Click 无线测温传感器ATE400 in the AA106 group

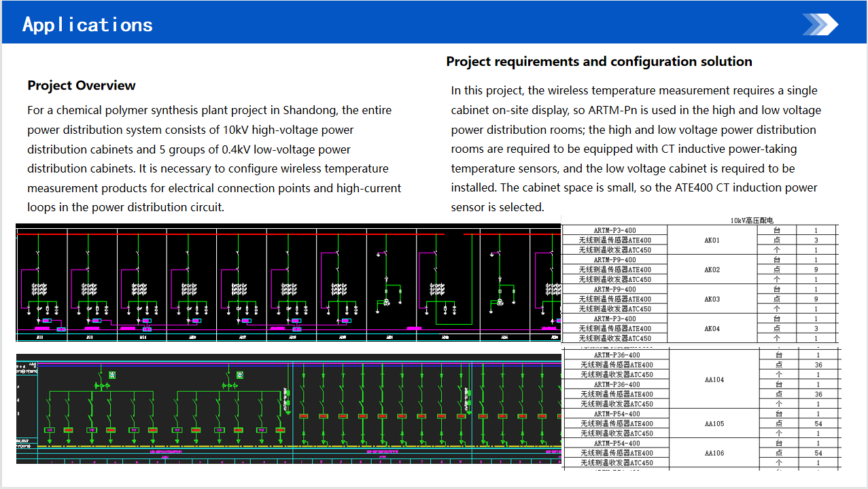click(x=617, y=453)
